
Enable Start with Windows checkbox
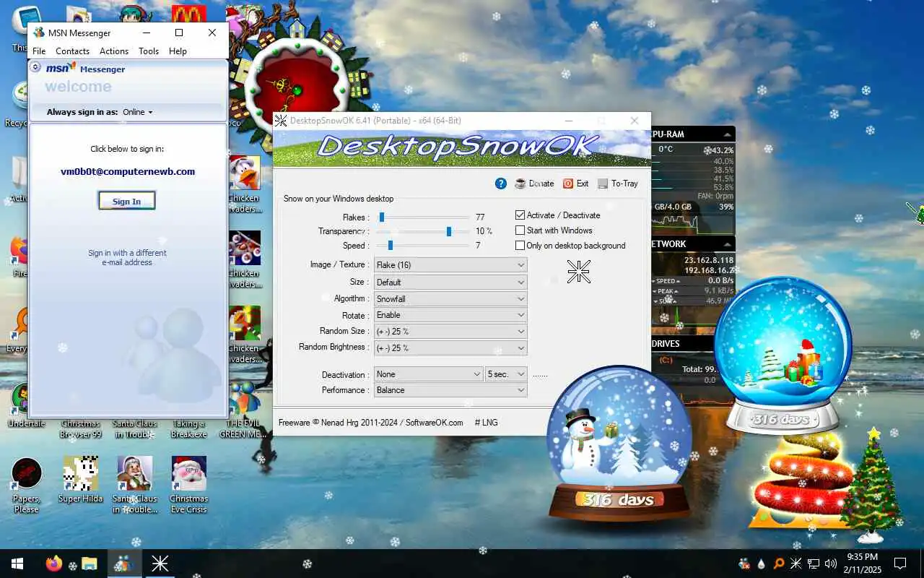[520, 230]
